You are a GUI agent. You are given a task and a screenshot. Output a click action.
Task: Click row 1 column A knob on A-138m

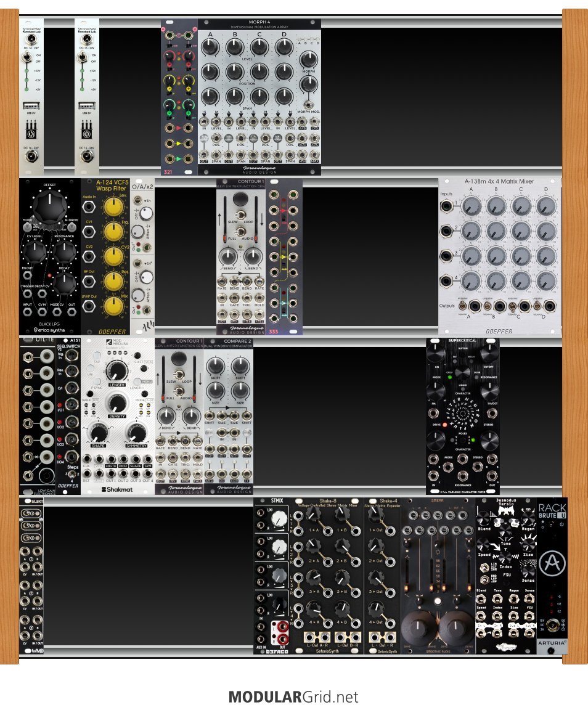pyautogui.click(x=472, y=206)
